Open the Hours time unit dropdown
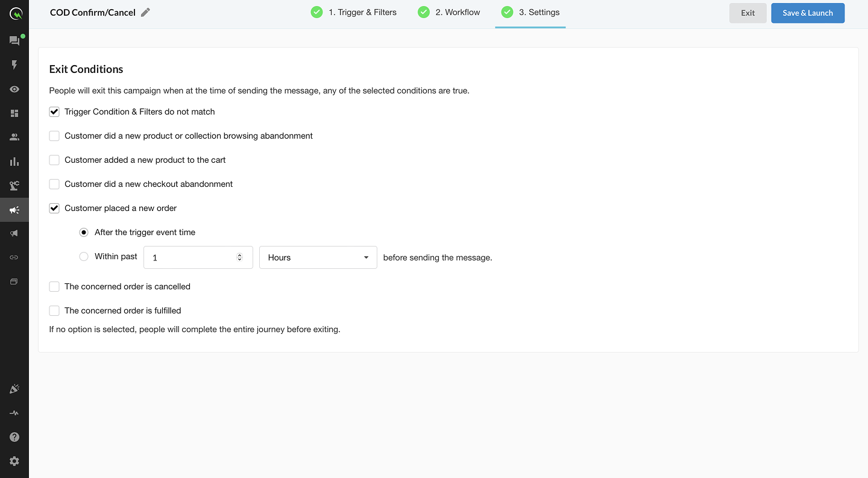The height and width of the screenshot is (478, 868). (x=318, y=257)
